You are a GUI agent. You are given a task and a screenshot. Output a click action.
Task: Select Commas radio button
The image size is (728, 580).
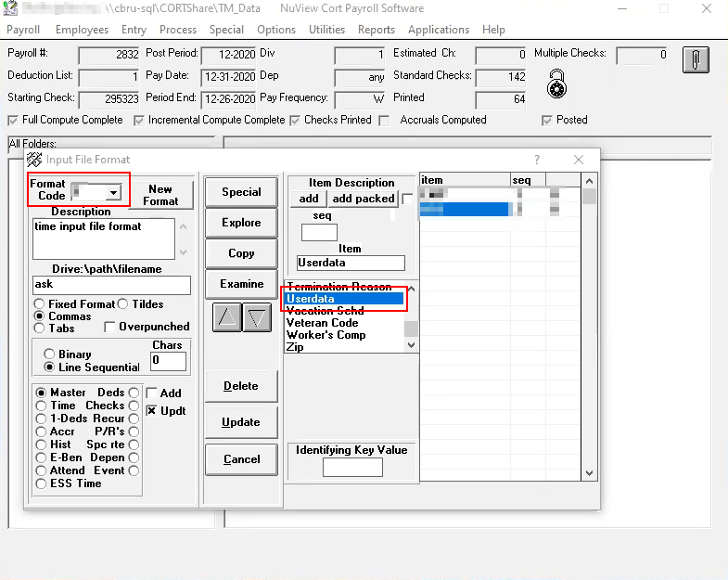pos(40,316)
